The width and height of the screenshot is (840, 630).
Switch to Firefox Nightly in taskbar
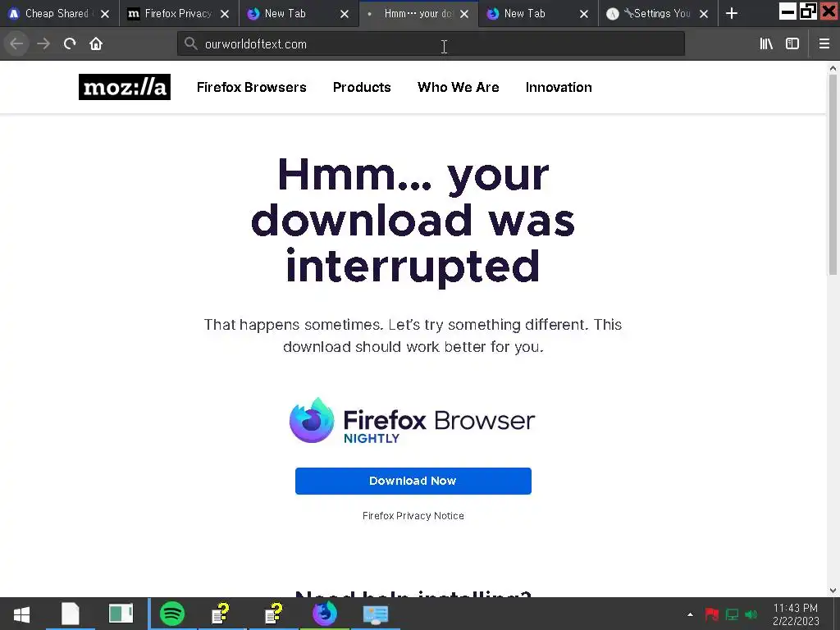325,614
